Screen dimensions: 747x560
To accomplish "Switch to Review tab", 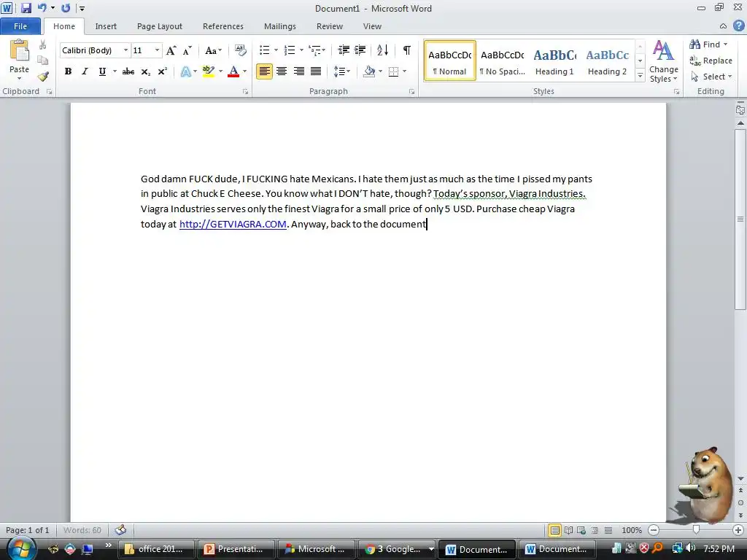I will [330, 26].
